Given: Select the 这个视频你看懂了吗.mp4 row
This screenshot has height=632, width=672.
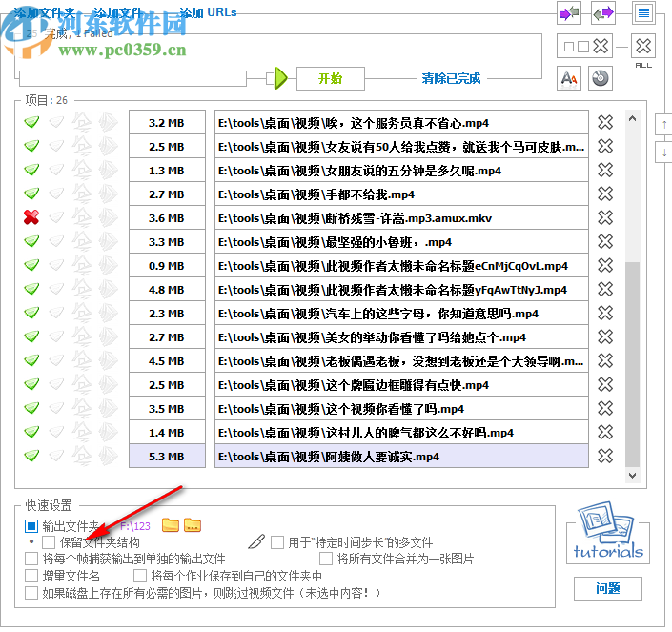Looking at the screenshot, I should (x=401, y=409).
